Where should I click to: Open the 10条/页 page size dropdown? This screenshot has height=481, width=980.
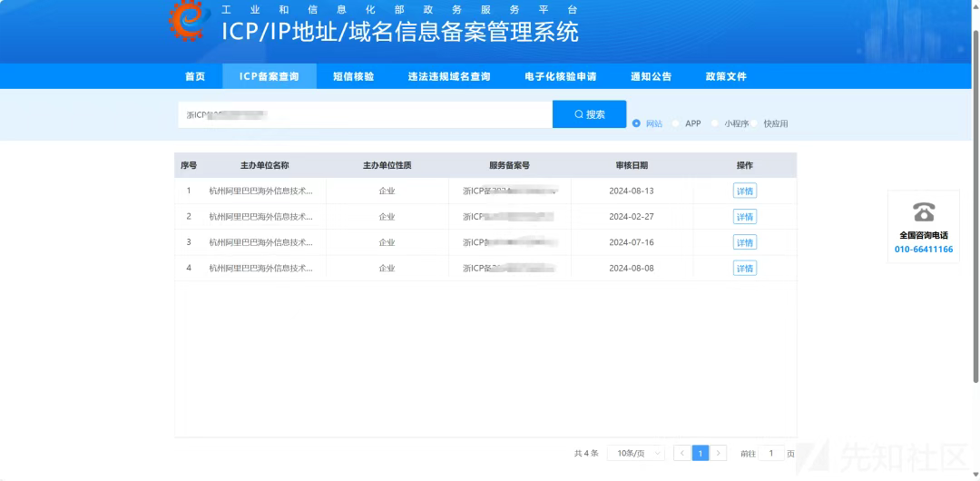635,453
